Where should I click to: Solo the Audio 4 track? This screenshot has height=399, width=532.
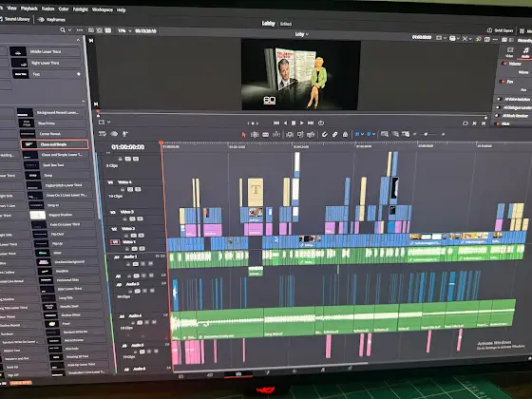pos(147,322)
